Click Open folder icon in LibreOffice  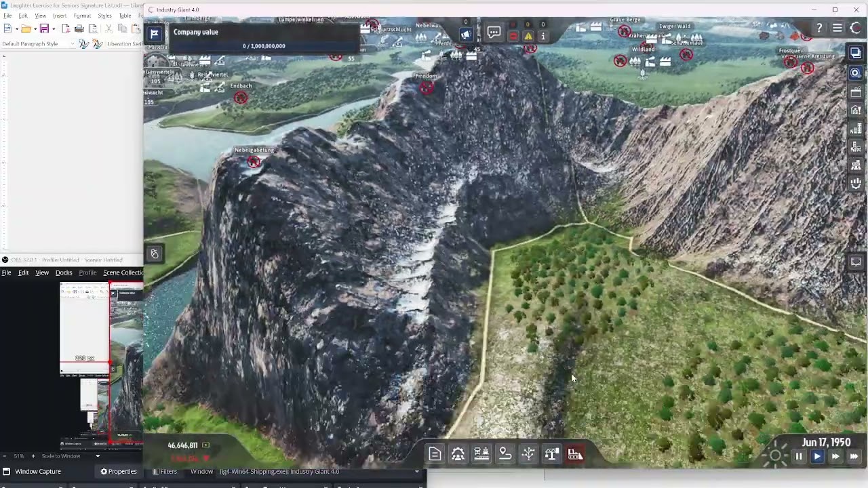26,28
